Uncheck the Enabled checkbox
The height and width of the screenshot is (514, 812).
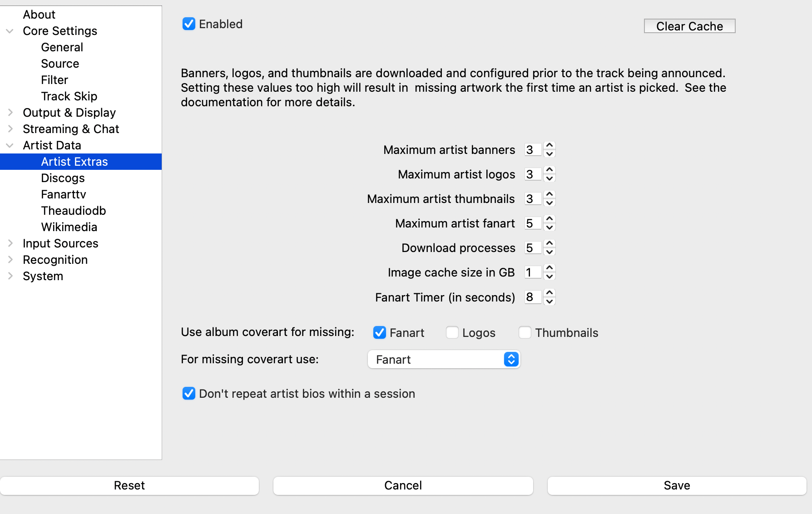coord(189,24)
